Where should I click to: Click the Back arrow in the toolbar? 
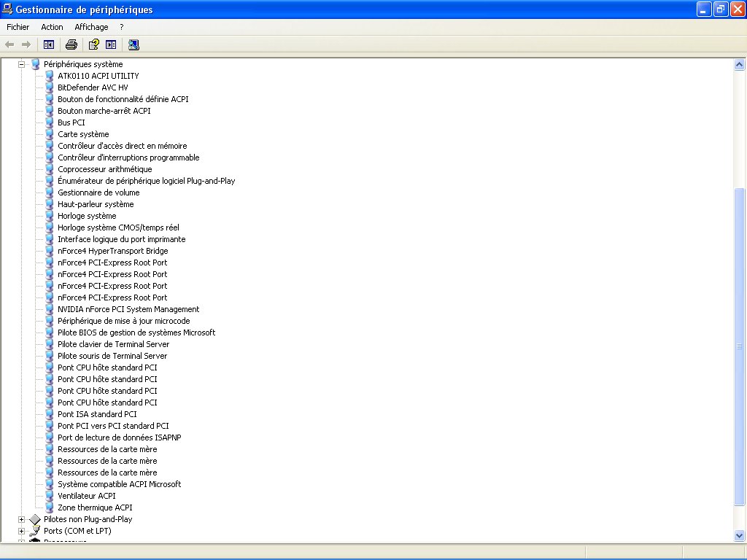(x=9, y=44)
